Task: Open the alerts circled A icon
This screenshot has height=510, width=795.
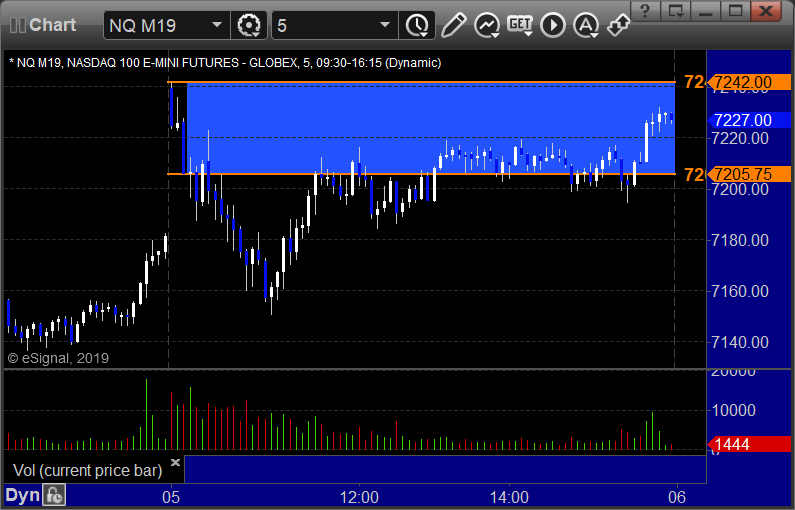Action: [586, 25]
